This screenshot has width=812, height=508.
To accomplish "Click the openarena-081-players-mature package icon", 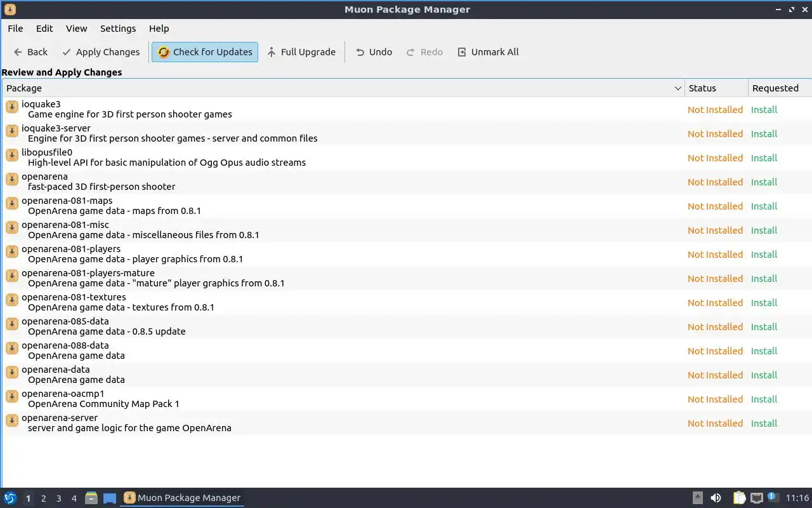I will tap(11, 276).
